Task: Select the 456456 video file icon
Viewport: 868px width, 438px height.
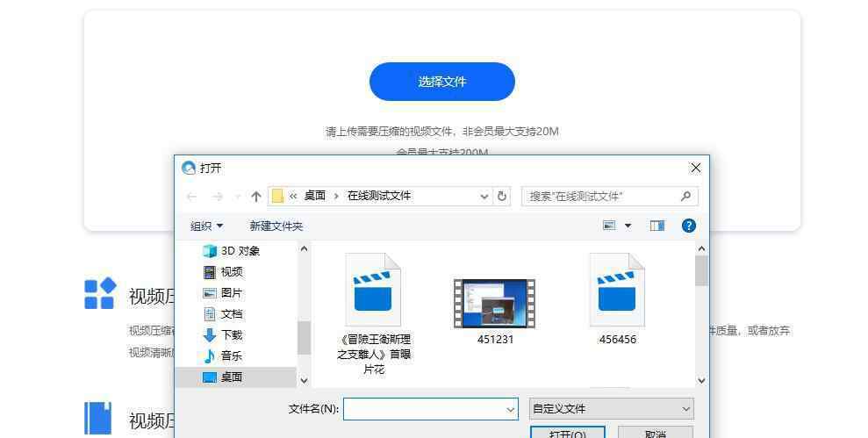Action: pyautogui.click(x=617, y=290)
